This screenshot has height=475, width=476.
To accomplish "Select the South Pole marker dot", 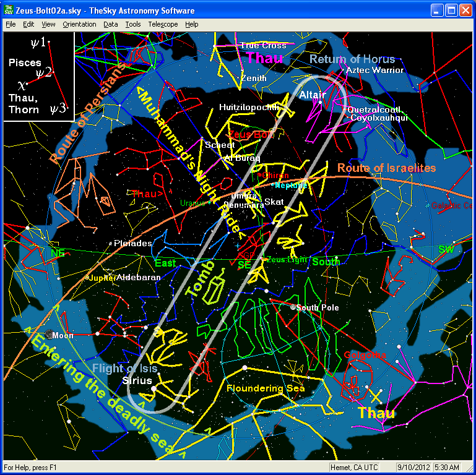I will [293, 307].
